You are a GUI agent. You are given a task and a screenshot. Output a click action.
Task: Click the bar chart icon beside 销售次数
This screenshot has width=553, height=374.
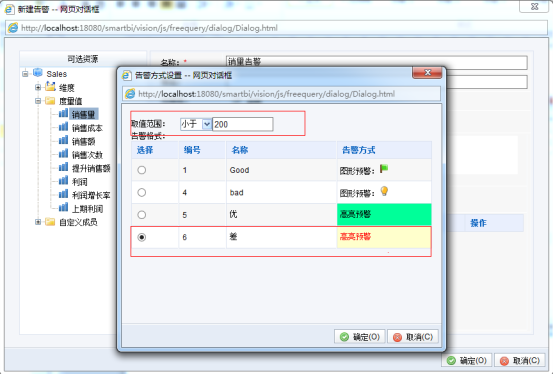tap(63, 154)
